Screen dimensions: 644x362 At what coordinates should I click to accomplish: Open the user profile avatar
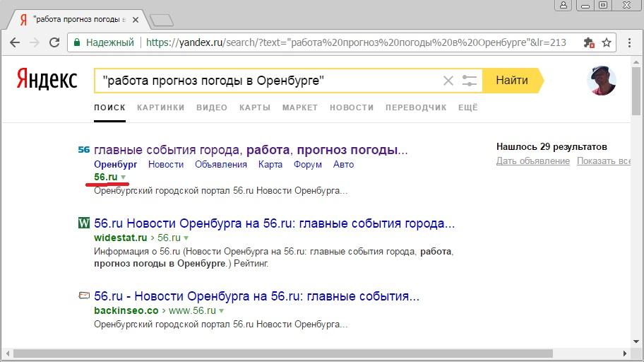(602, 81)
